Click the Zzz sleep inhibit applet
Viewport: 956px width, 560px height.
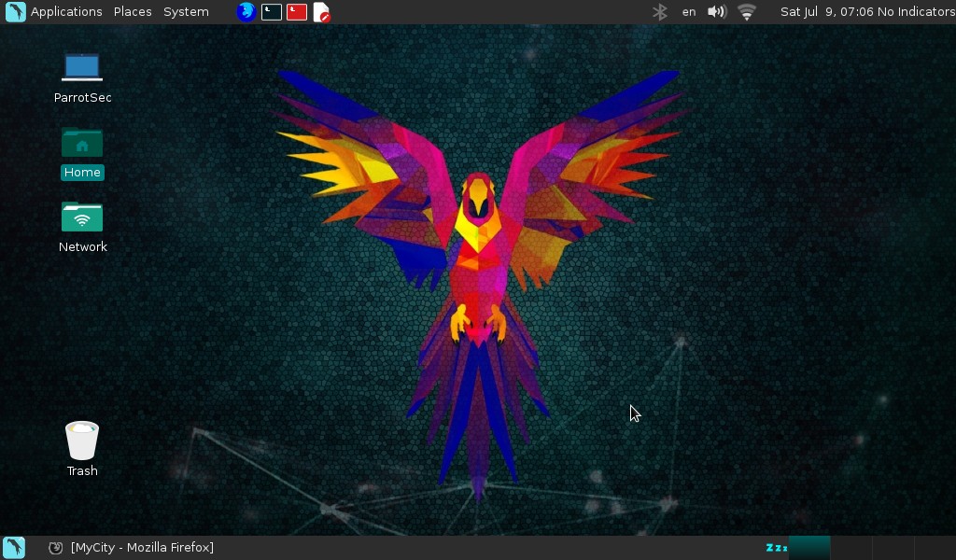click(x=776, y=547)
